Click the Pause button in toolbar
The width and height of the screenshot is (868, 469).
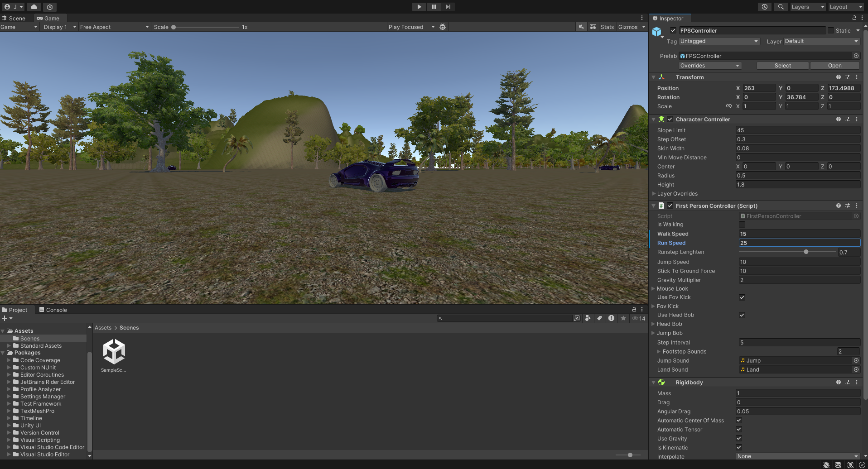click(x=434, y=7)
